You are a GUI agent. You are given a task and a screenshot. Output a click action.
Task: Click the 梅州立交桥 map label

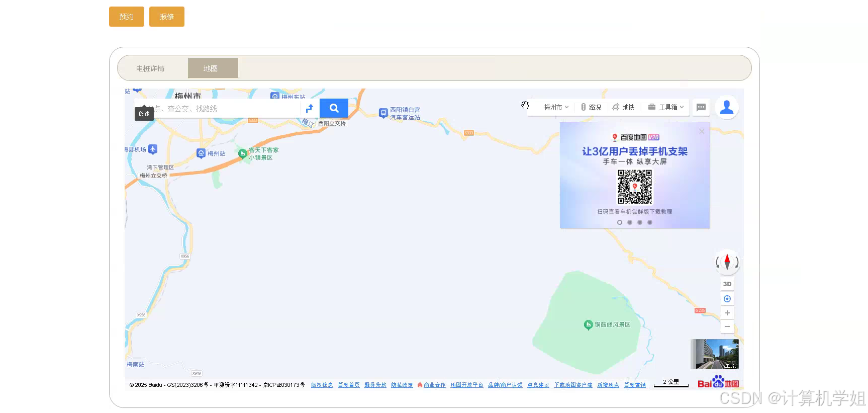pyautogui.click(x=153, y=176)
